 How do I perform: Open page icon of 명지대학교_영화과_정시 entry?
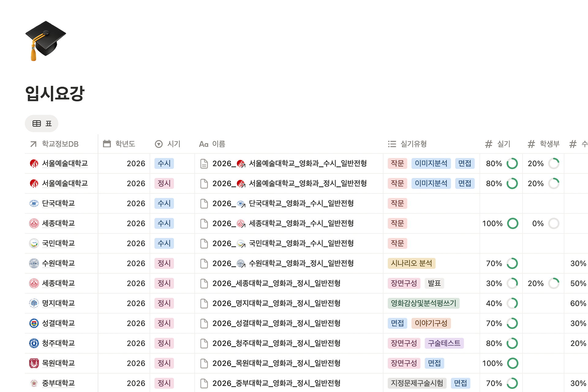204,303
